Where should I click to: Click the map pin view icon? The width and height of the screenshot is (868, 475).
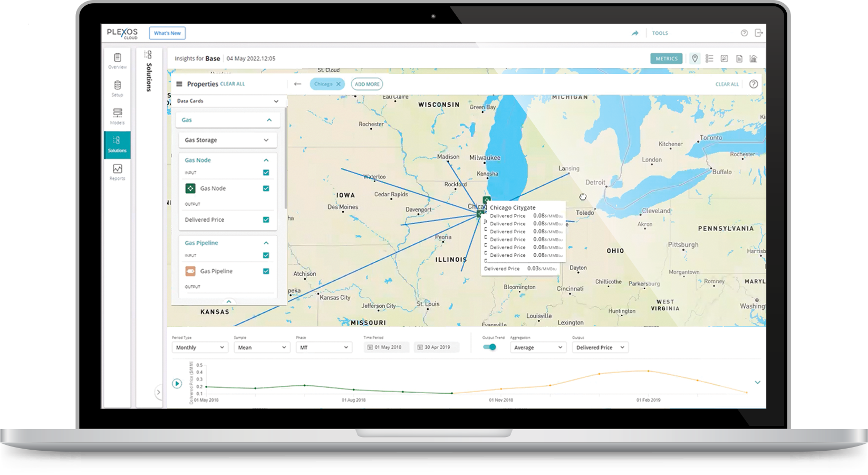point(695,59)
